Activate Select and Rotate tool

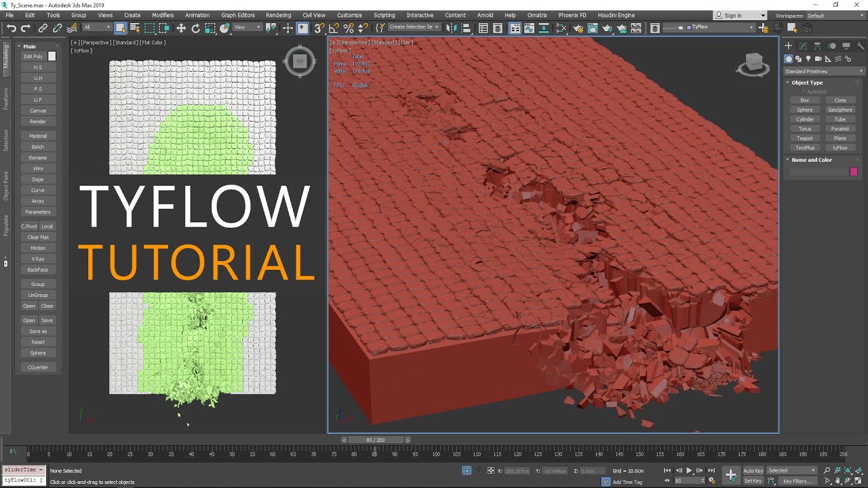(196, 28)
